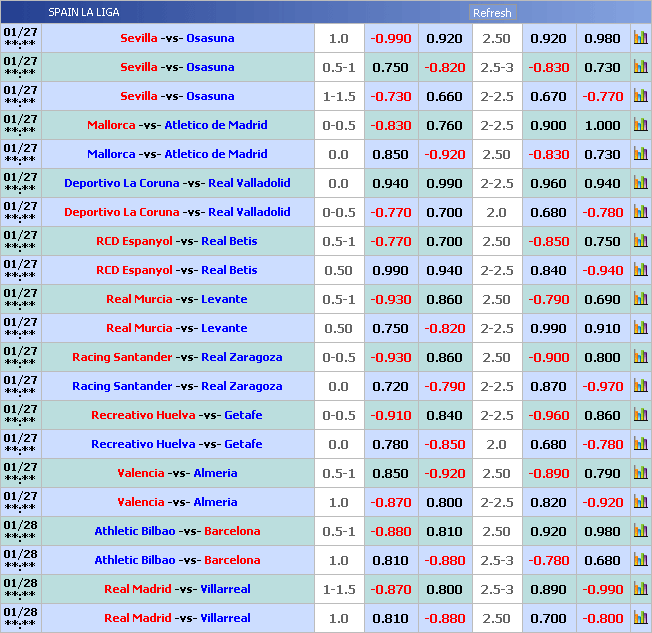This screenshot has height=633, width=652.
Task: Open chart icon for Mallorca-Atletico 0-0.5 handicap row
Action: pyautogui.click(x=640, y=125)
